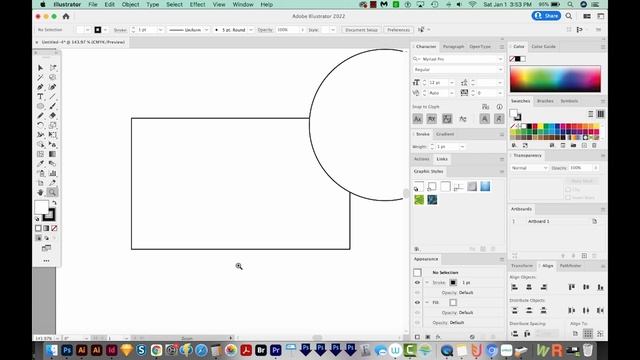The height and width of the screenshot is (360, 640).
Task: Click Add New Stroke icon in Appearance
Action: [x=417, y=337]
